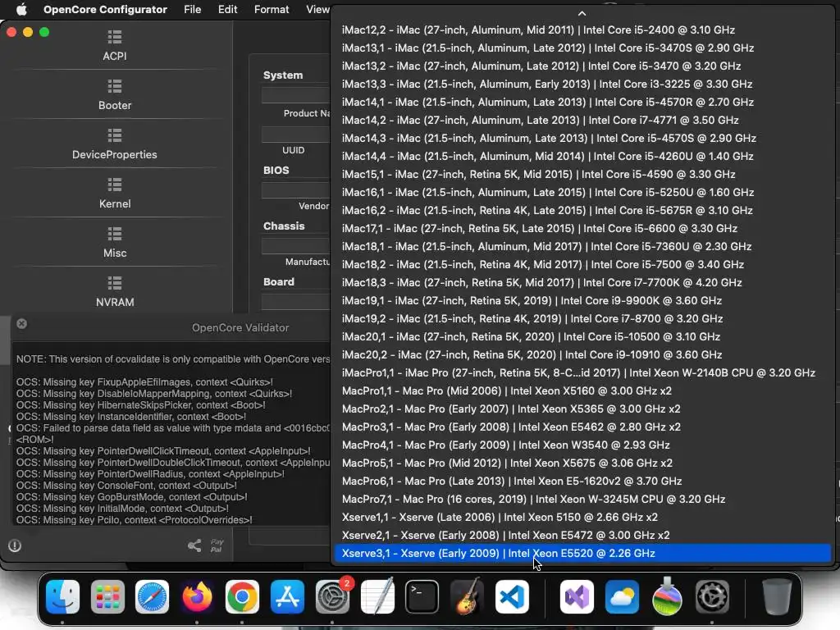This screenshot has height=630, width=840.
Task: Open TextEdit from the dock
Action: coord(377,596)
